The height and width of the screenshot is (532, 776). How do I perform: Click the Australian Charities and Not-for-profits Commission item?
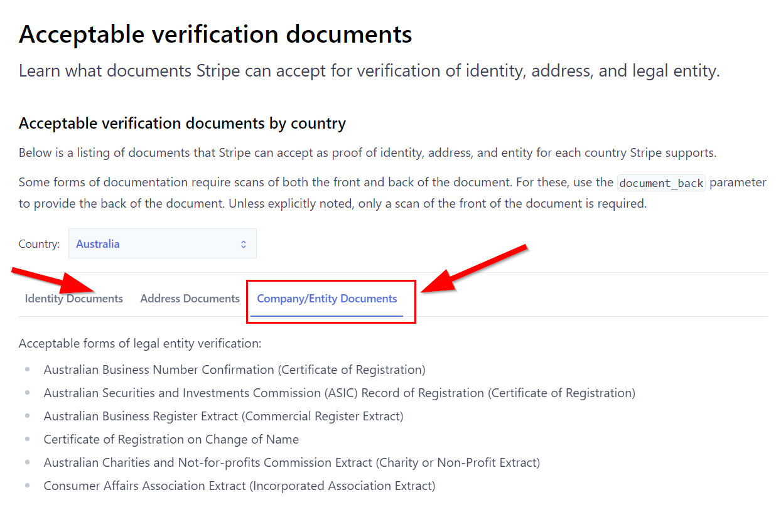[x=292, y=462]
